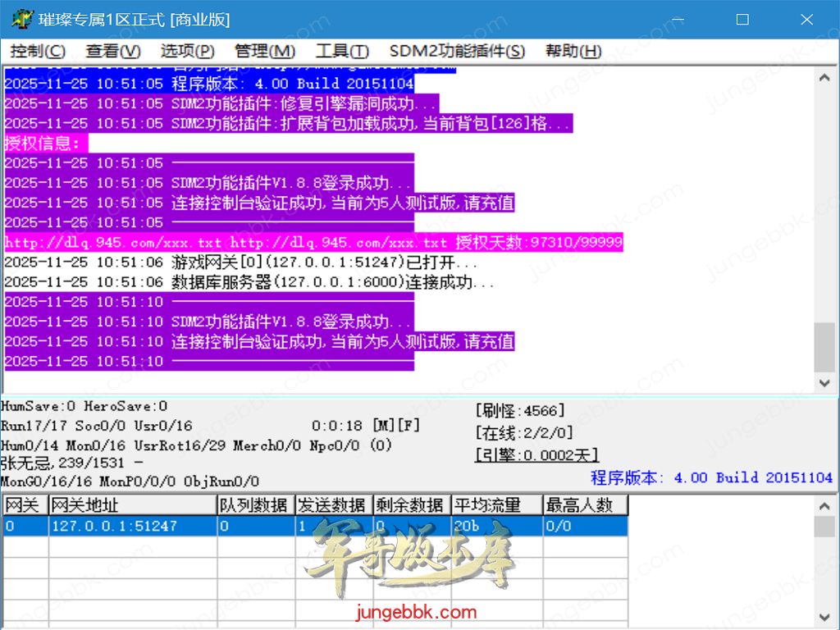The width and height of the screenshot is (840, 630).
Task: Click the application icon in the title bar
Action: point(21,19)
